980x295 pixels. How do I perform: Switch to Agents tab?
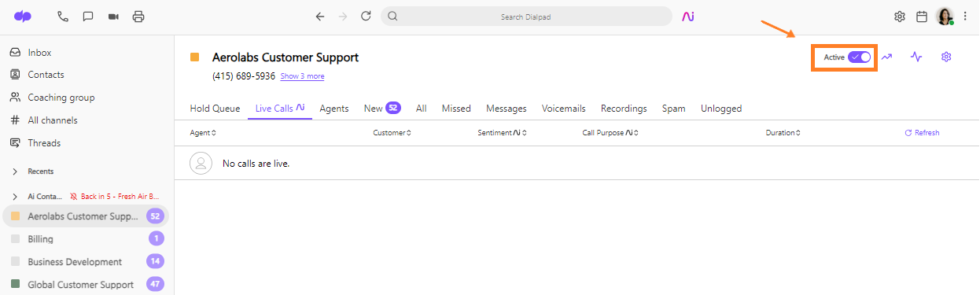(x=334, y=109)
